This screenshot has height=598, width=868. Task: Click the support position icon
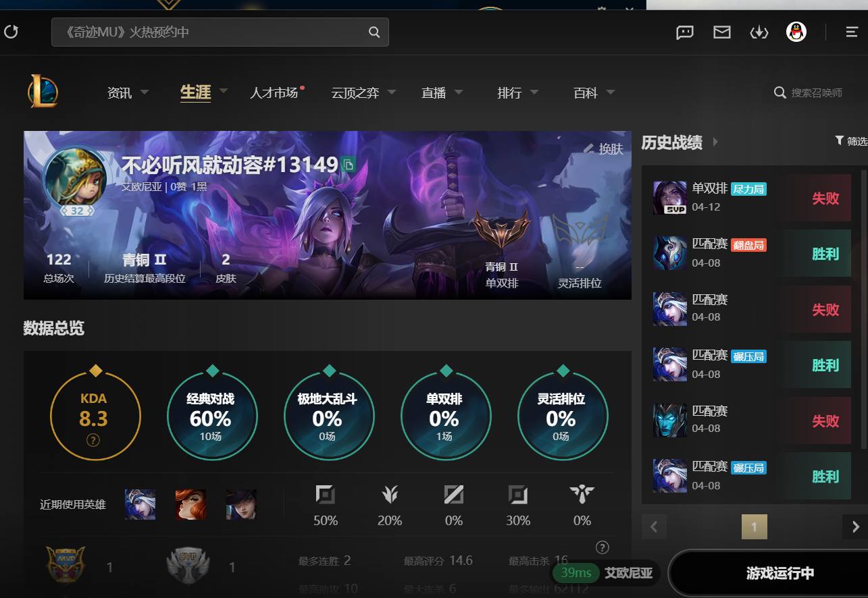coord(582,495)
